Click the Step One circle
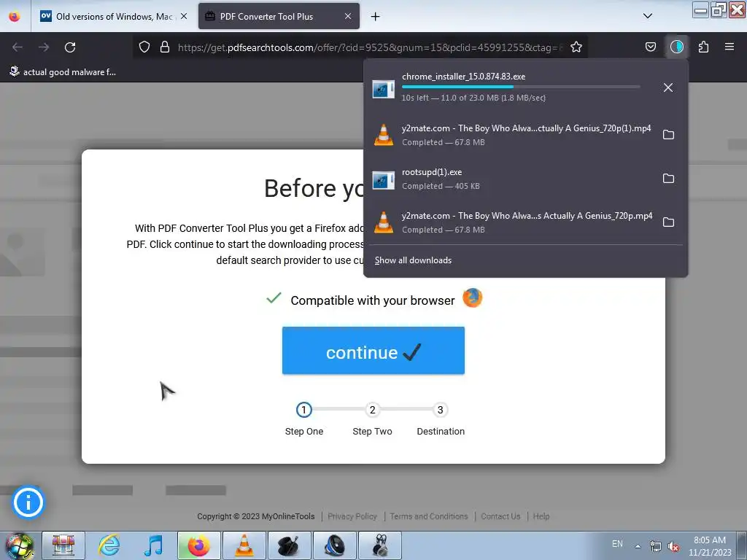This screenshot has height=560, width=747. click(x=304, y=410)
